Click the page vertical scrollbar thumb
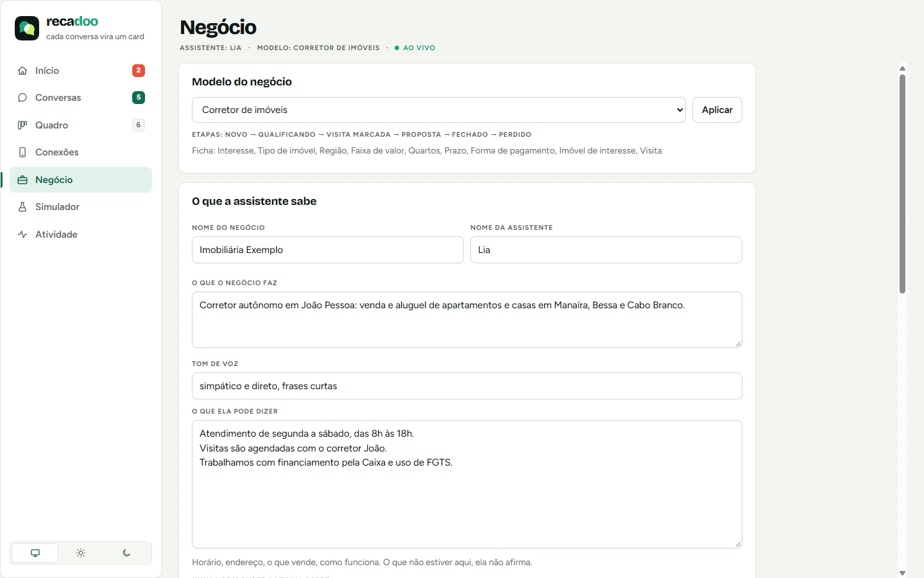The width and height of the screenshot is (924, 578). point(902,184)
